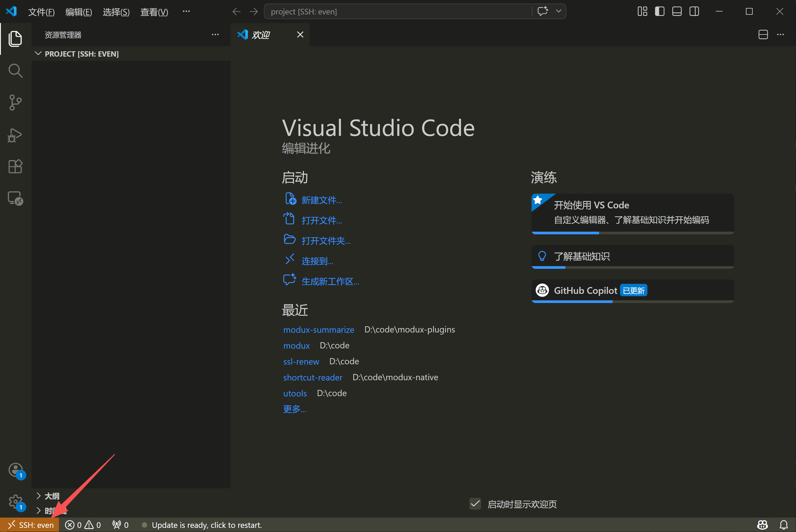Open Copilot status icon in status bar
This screenshot has height=532, width=796.
tap(762, 525)
